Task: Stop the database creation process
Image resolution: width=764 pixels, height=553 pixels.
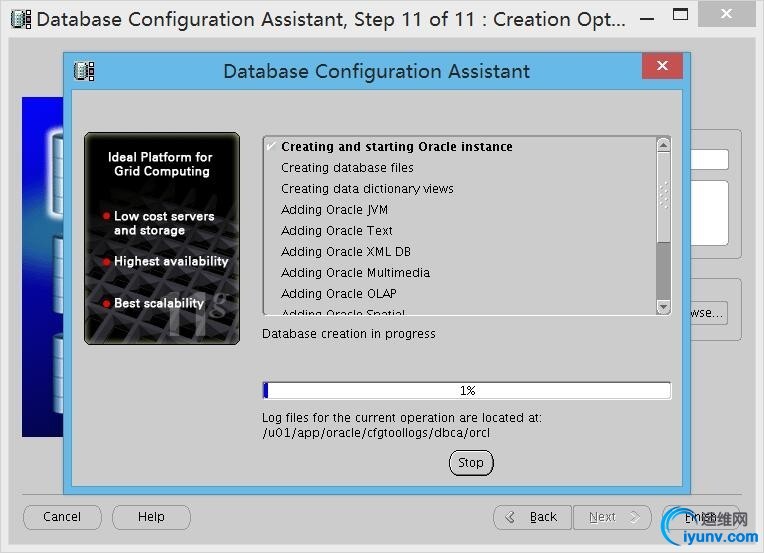Action: pos(471,462)
